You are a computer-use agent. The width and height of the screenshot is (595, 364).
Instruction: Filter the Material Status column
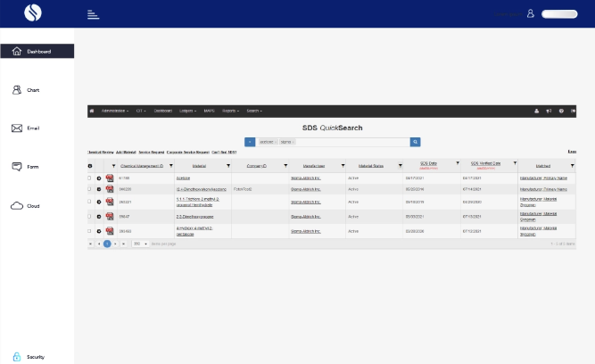[x=400, y=166]
